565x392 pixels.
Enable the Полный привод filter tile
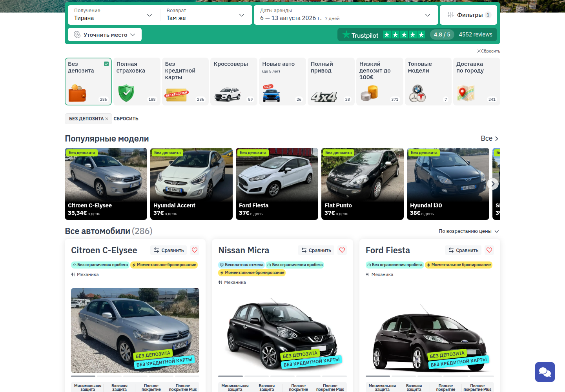click(331, 82)
